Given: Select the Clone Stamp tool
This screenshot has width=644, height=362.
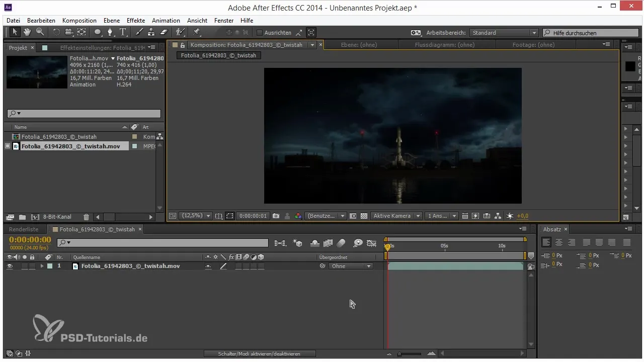Looking at the screenshot, I should pyautogui.click(x=151, y=32).
